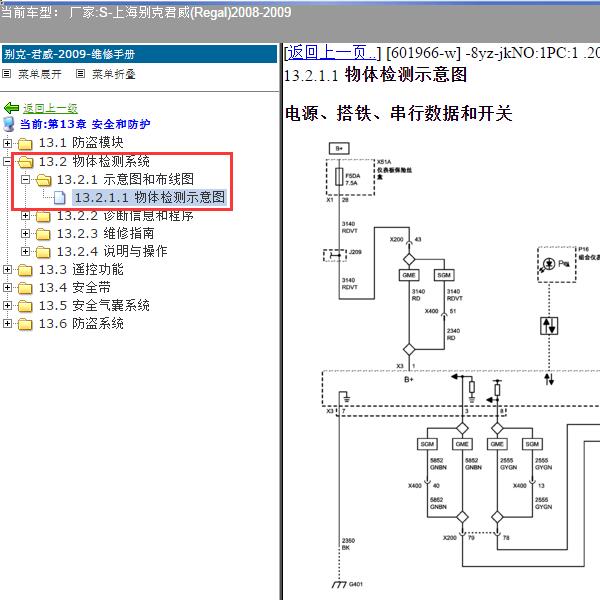Click document icon for 13.2.1.1 物体检测示意图

[59, 197]
